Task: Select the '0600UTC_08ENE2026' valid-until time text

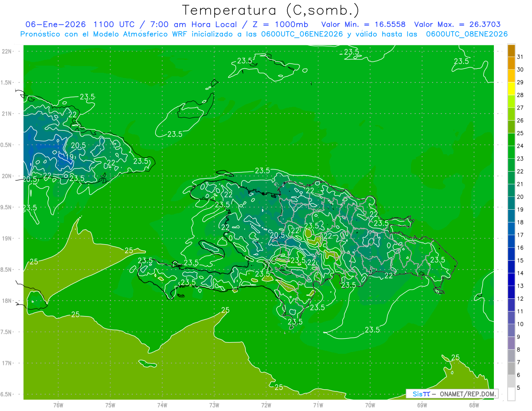Action: tap(467, 34)
